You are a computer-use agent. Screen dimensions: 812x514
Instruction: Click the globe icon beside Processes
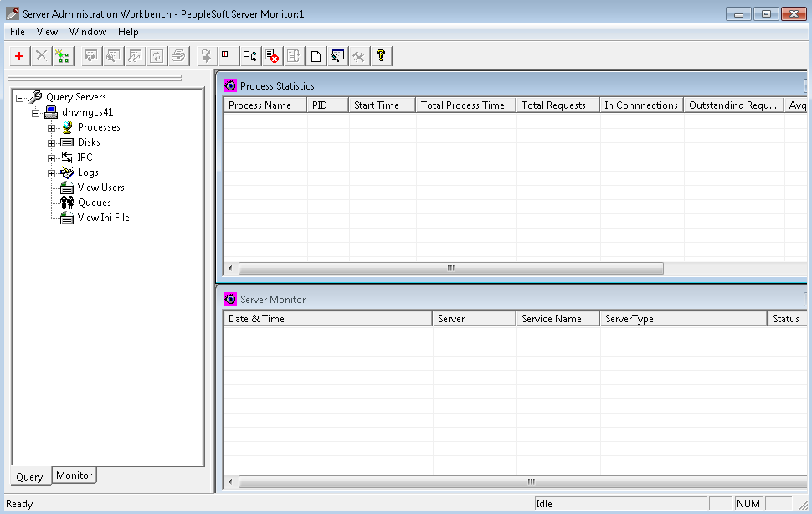[x=67, y=127]
